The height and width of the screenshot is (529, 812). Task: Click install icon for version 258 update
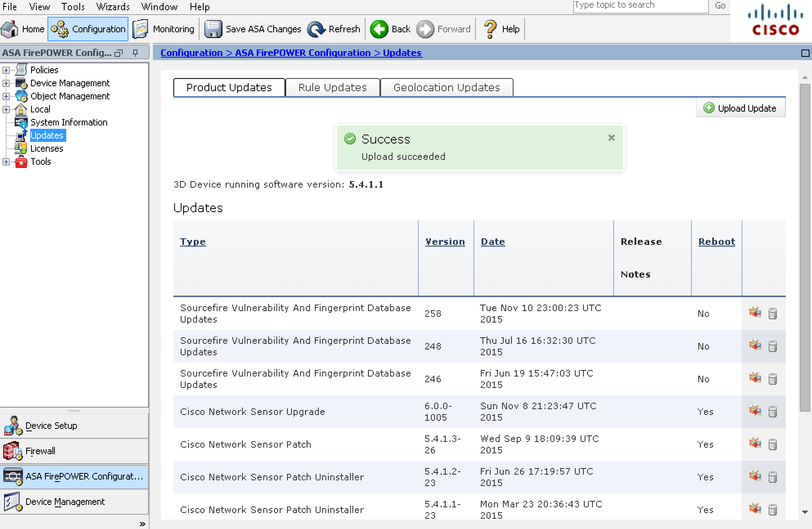[755, 313]
